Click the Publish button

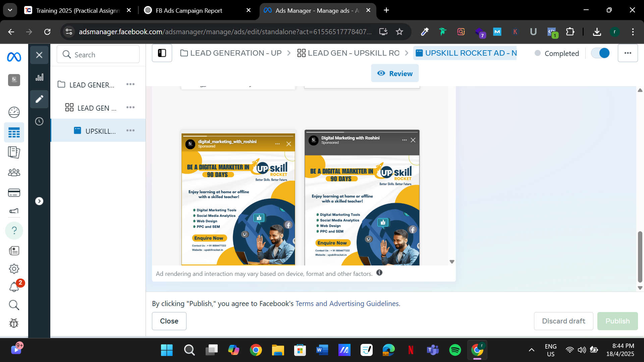618,321
